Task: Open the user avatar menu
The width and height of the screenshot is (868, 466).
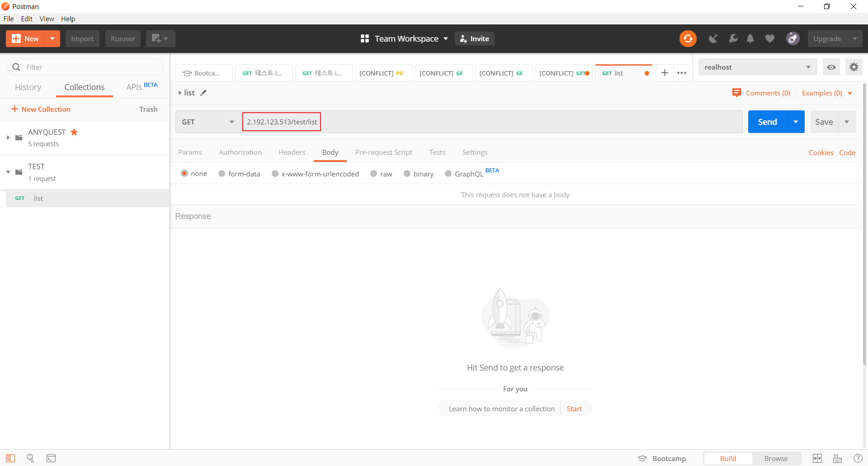Action: tap(793, 39)
